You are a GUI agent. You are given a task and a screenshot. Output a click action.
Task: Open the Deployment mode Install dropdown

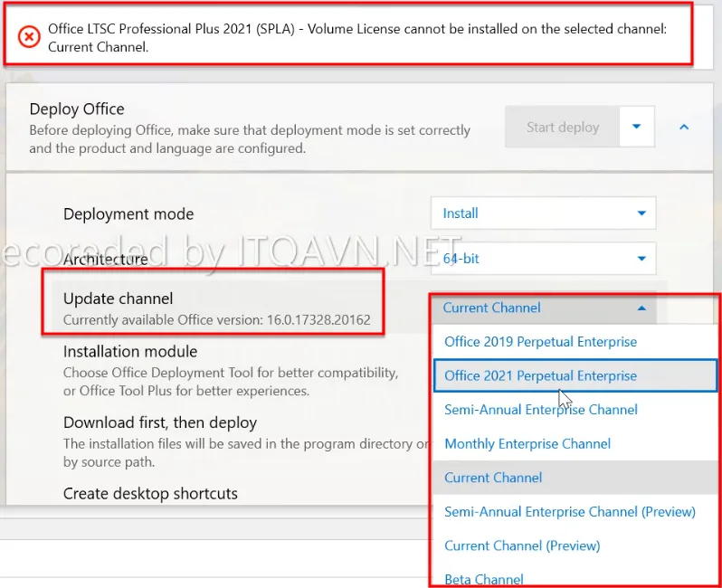point(543,213)
